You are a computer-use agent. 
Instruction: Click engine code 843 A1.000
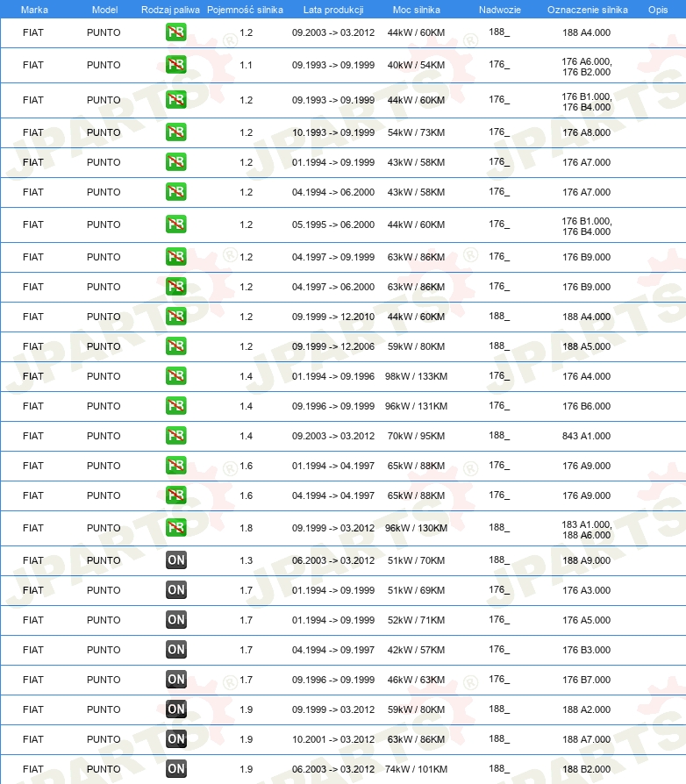pos(587,436)
